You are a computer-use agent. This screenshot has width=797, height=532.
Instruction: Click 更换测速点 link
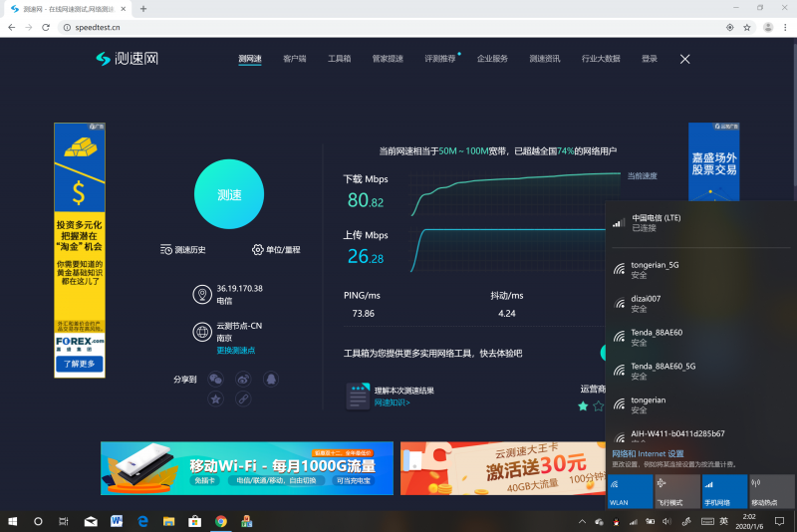click(236, 350)
